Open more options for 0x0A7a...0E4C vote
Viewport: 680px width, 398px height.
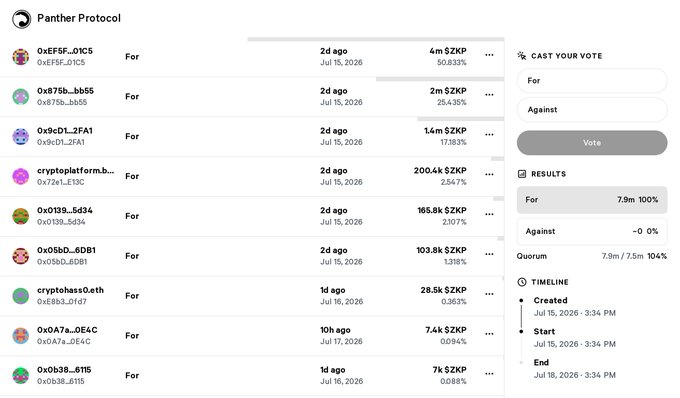(x=489, y=334)
